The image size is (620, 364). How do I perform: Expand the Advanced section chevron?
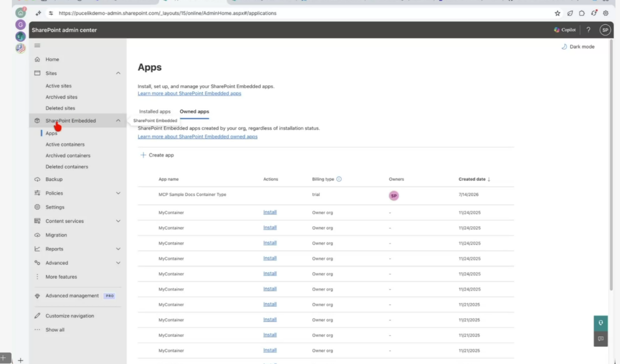click(118, 262)
